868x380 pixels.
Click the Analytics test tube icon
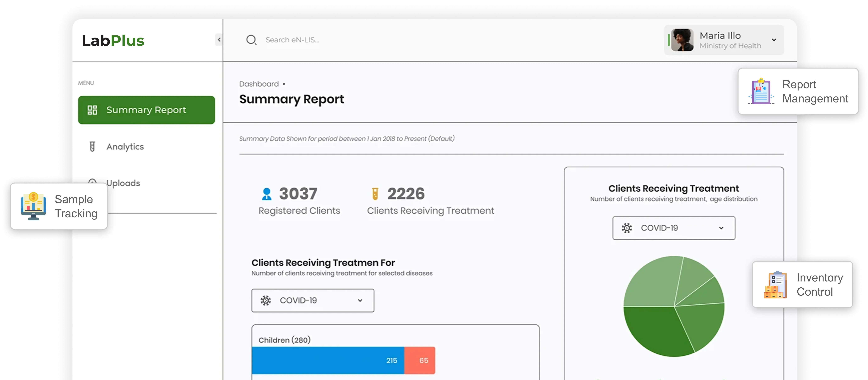pos(92,146)
